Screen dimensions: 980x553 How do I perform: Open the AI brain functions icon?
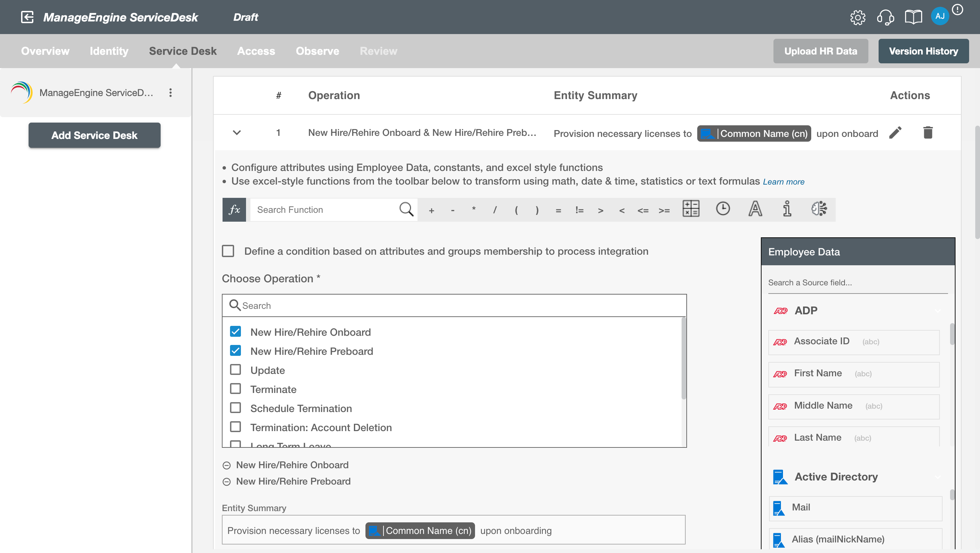tap(819, 209)
